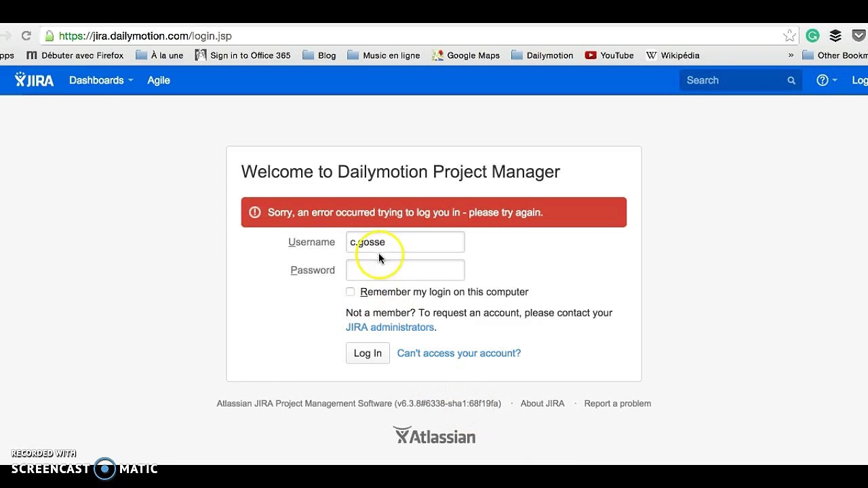Open the YouTube bookmark
Screen dimensions: 868x488
point(609,56)
